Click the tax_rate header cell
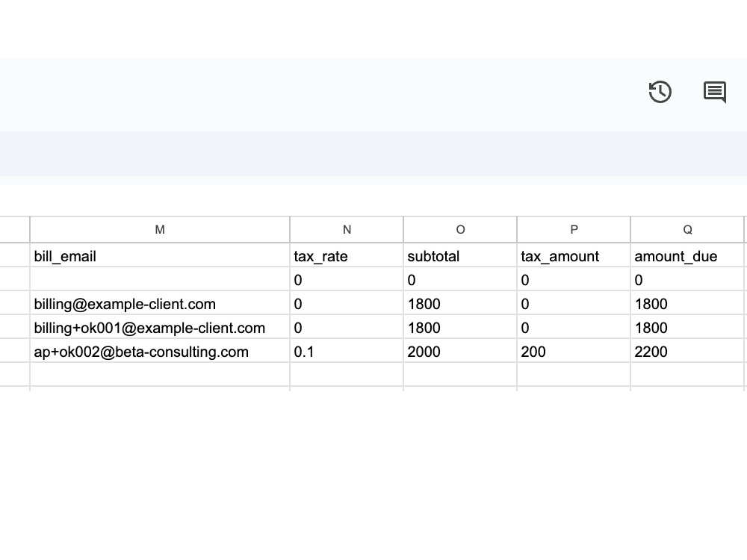The image size is (747, 560). 347,255
